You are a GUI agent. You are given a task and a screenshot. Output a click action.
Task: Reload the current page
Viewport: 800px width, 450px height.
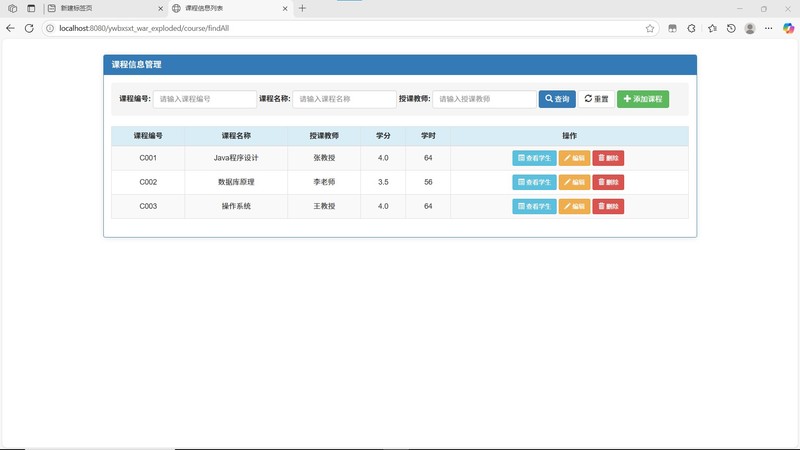pos(29,29)
